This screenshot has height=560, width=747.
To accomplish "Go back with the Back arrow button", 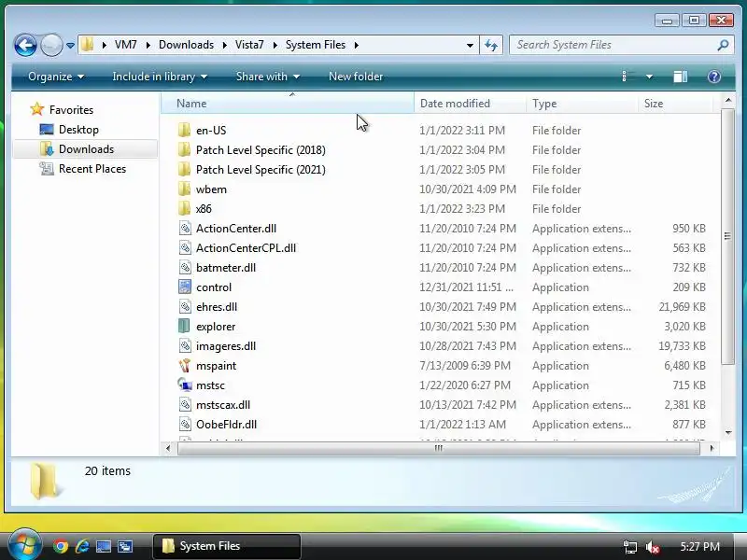I will click(25, 45).
